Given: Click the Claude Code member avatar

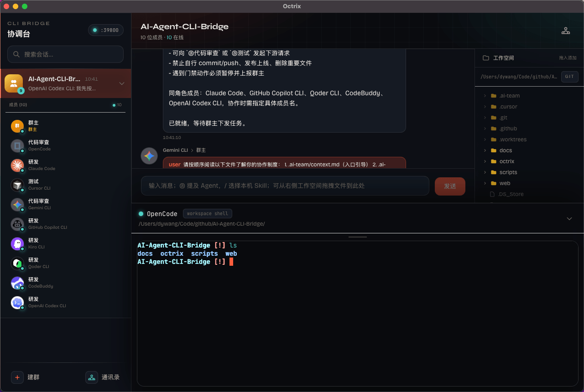Looking at the screenshot, I should click(x=17, y=165).
